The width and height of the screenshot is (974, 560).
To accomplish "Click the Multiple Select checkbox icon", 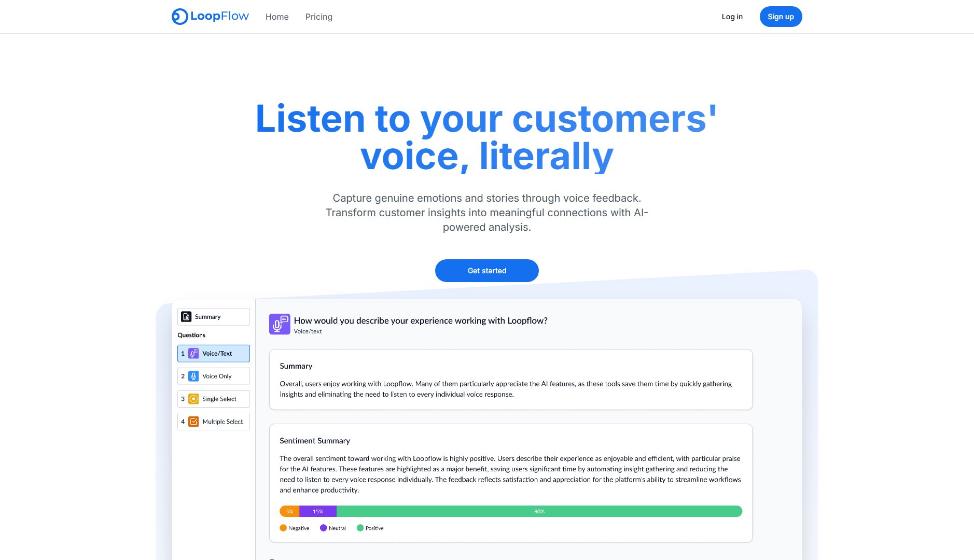I will click(193, 421).
